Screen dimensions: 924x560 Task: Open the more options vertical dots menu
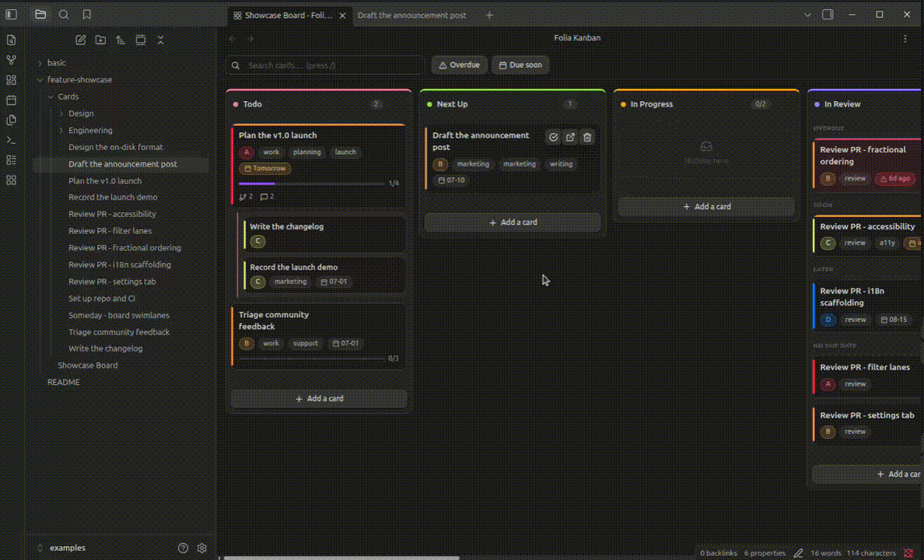pyautogui.click(x=905, y=39)
